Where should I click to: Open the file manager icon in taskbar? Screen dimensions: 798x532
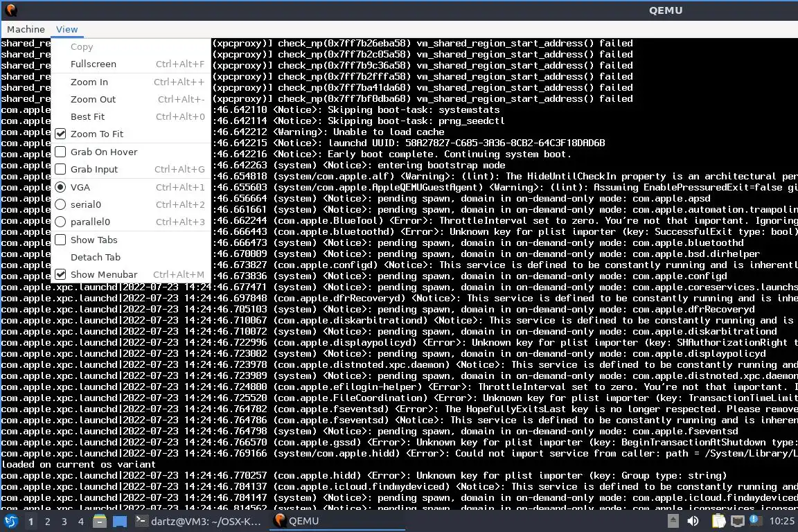tap(100, 521)
